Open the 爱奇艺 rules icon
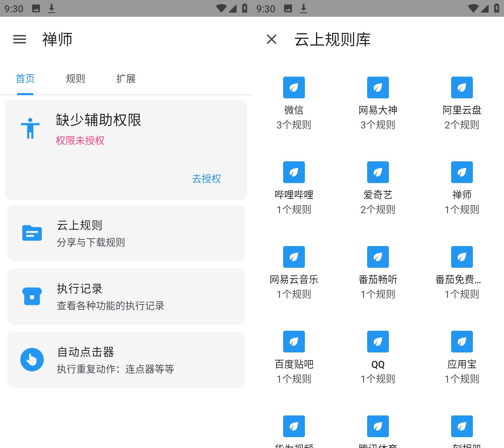 [378, 172]
